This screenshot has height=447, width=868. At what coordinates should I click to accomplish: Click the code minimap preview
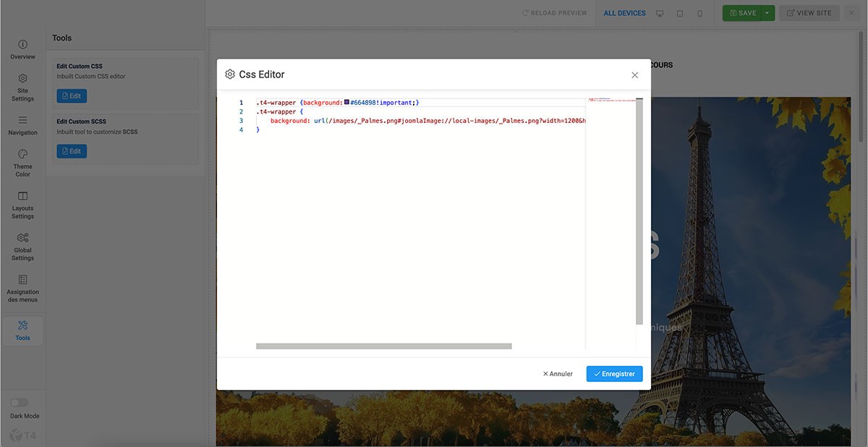point(610,99)
